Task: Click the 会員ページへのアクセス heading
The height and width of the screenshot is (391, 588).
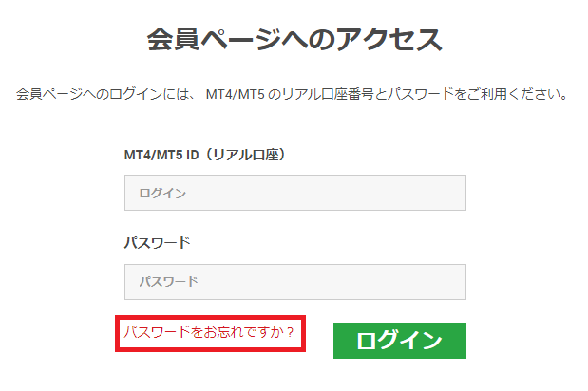Action: pyautogui.click(x=294, y=40)
